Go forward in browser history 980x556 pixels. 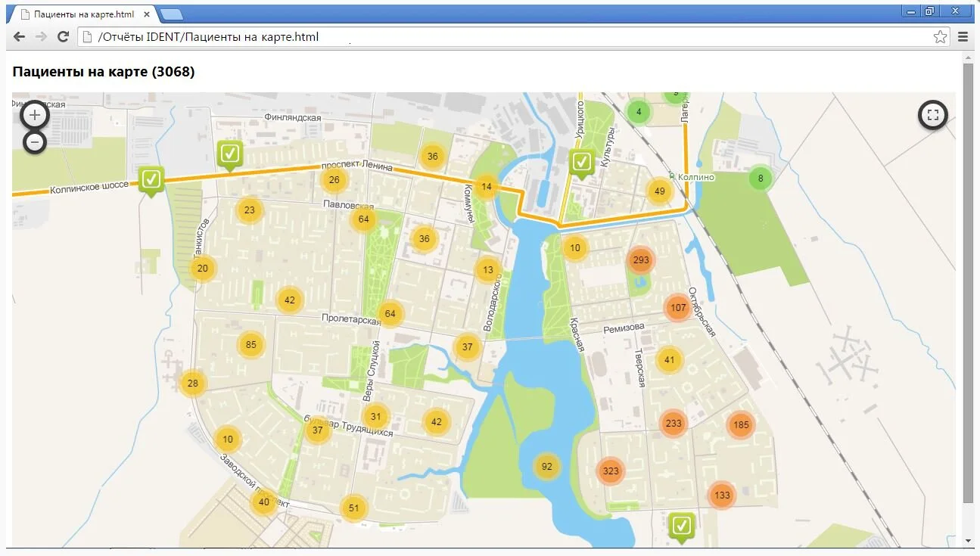coord(41,37)
